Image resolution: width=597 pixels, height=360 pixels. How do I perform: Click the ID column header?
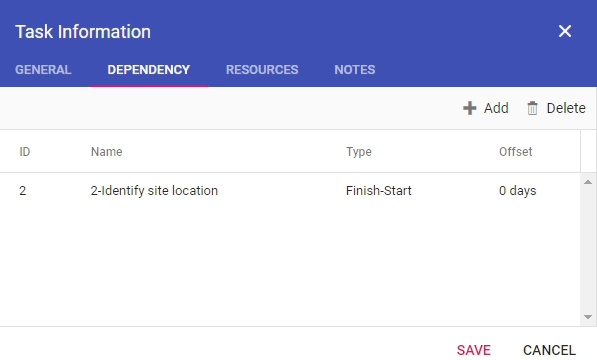24,152
